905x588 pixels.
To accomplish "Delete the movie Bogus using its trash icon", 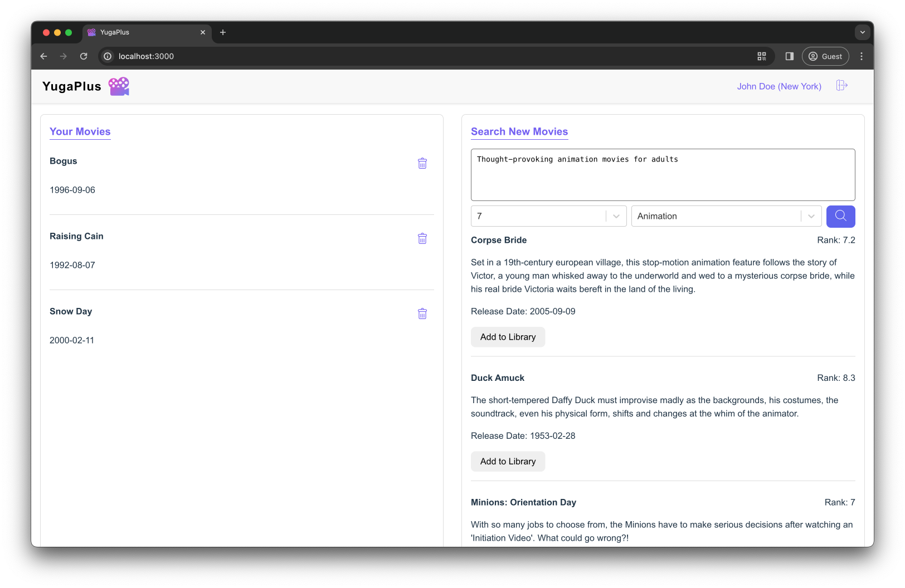I will [422, 163].
